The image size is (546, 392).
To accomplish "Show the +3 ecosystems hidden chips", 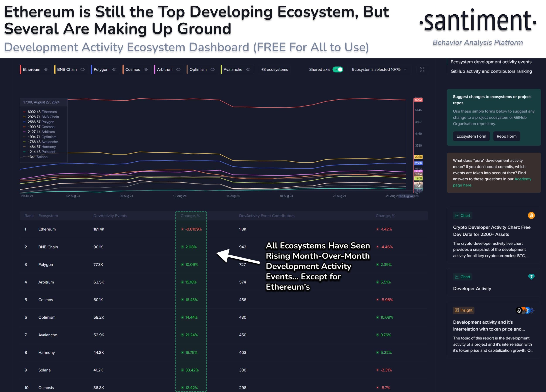I will (274, 69).
